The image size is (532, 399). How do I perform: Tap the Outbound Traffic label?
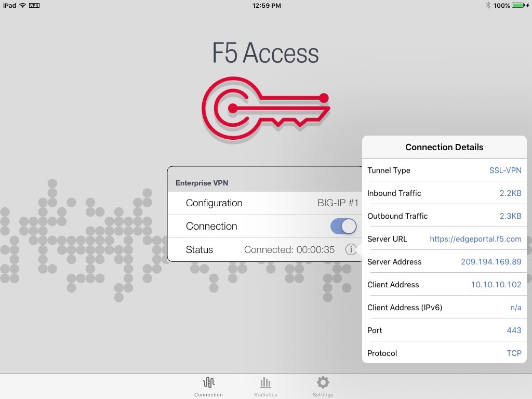pos(397,216)
